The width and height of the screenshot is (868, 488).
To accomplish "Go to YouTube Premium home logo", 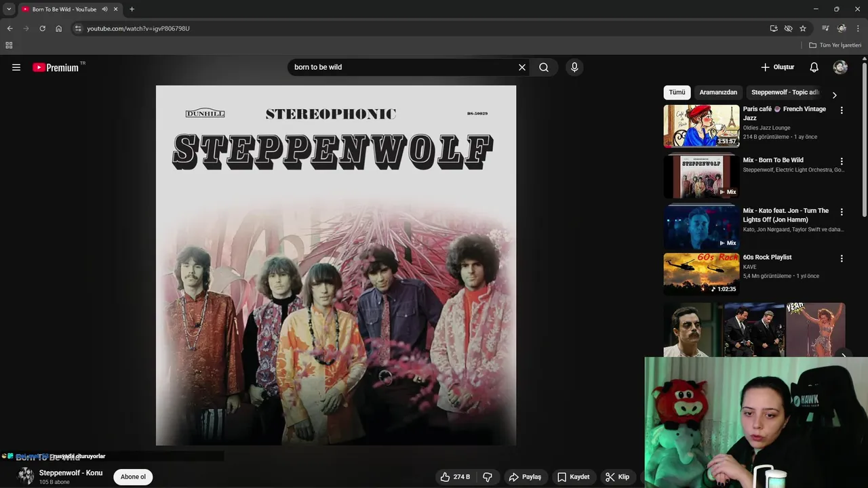I will tap(56, 67).
